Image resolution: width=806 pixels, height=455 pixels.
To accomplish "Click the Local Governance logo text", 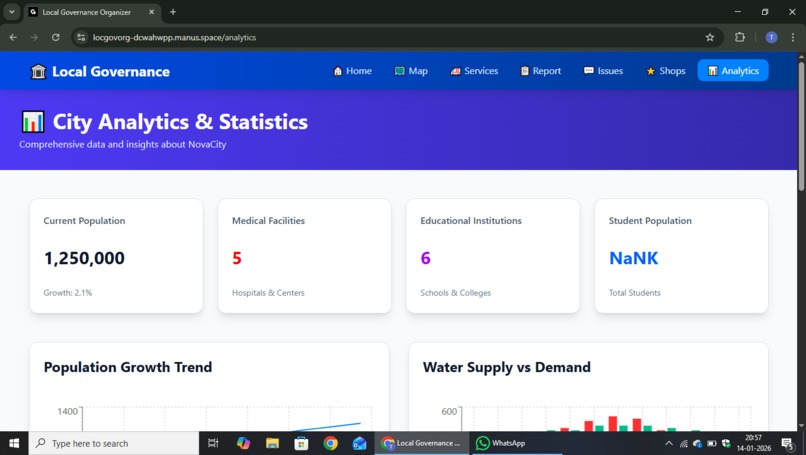I will pyautogui.click(x=111, y=71).
